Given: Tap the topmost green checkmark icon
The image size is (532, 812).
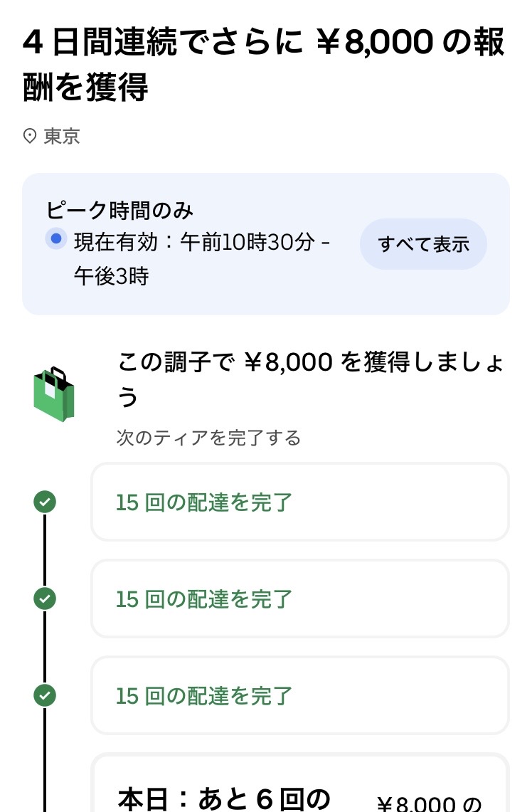Looking at the screenshot, I should coord(45,502).
